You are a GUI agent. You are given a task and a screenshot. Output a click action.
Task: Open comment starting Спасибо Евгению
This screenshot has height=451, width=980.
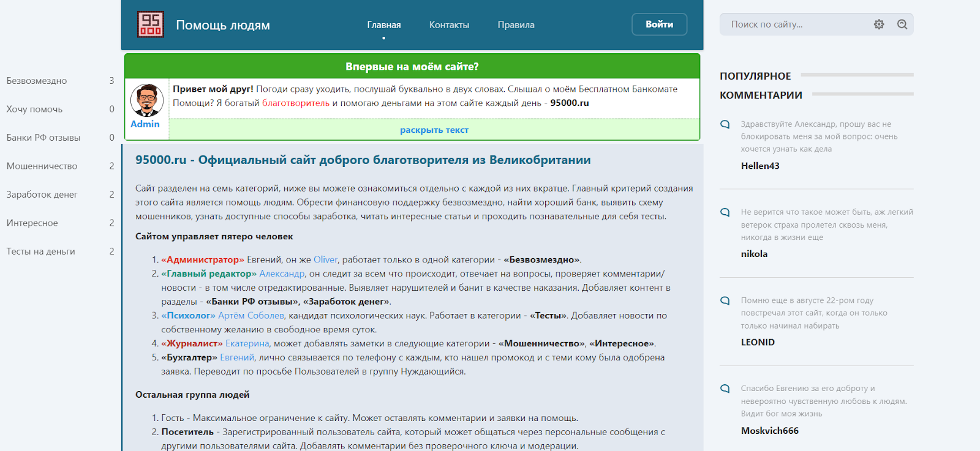pyautogui.click(x=824, y=401)
